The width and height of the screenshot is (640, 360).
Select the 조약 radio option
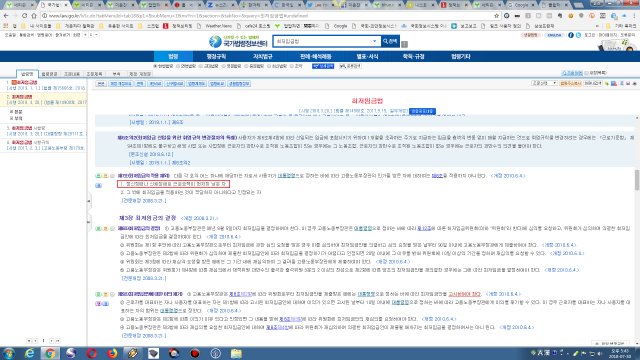[291, 66]
